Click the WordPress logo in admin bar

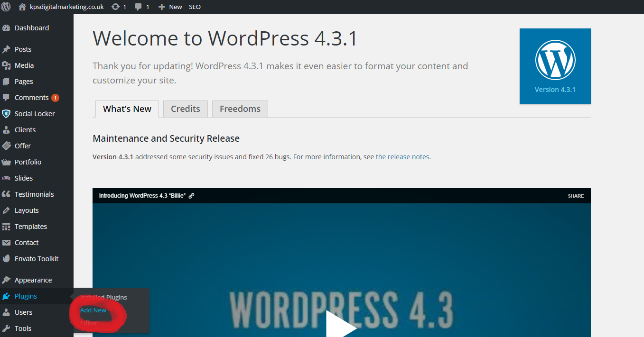coord(6,7)
